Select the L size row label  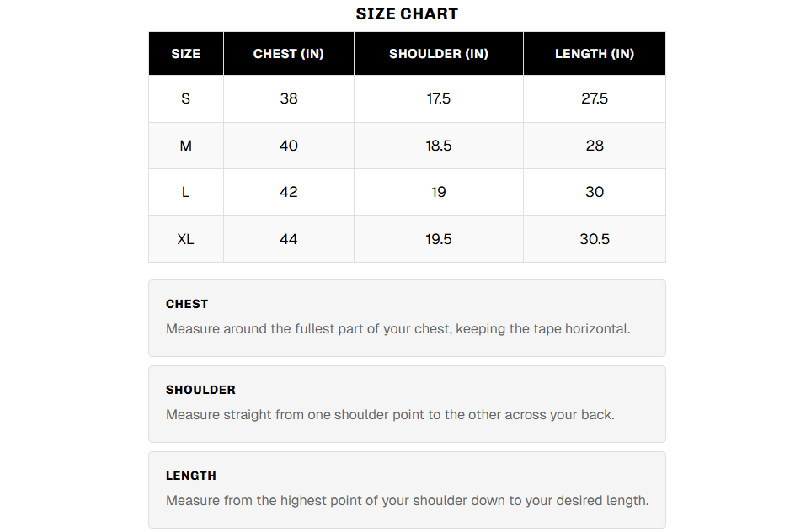tap(185, 192)
